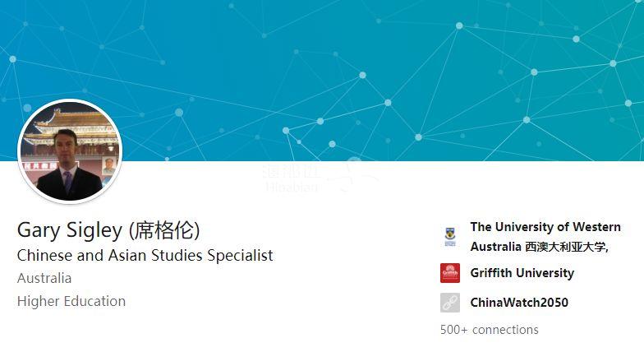This screenshot has height=352, width=644.
Task: Click the purple tie in the profile photo
Action: click(x=67, y=181)
